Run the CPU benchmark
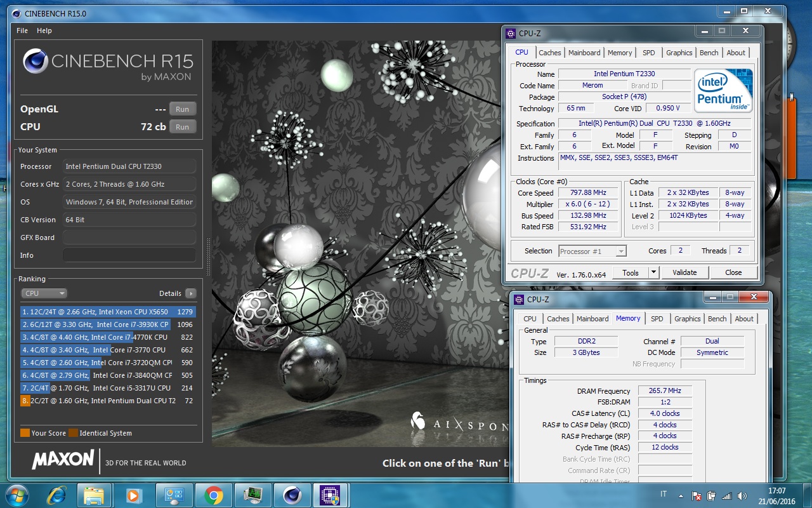812x508 pixels. coord(183,126)
